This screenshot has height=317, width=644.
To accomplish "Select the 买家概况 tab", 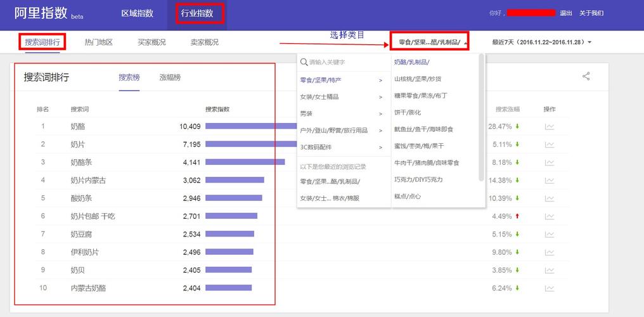I will [x=152, y=42].
